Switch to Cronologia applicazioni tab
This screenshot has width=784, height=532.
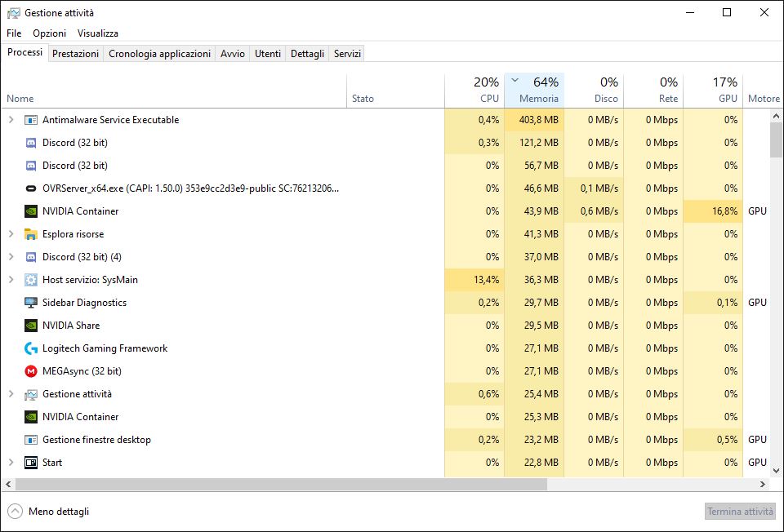click(159, 54)
